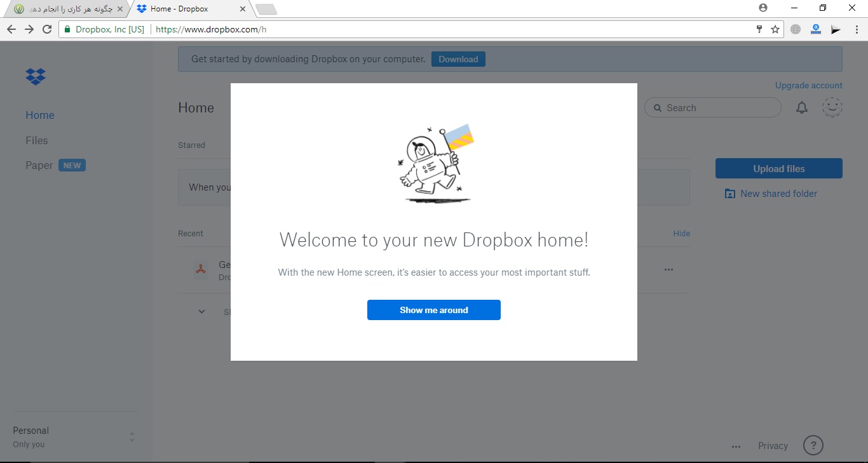Click the browser Back arrow

(x=11, y=29)
